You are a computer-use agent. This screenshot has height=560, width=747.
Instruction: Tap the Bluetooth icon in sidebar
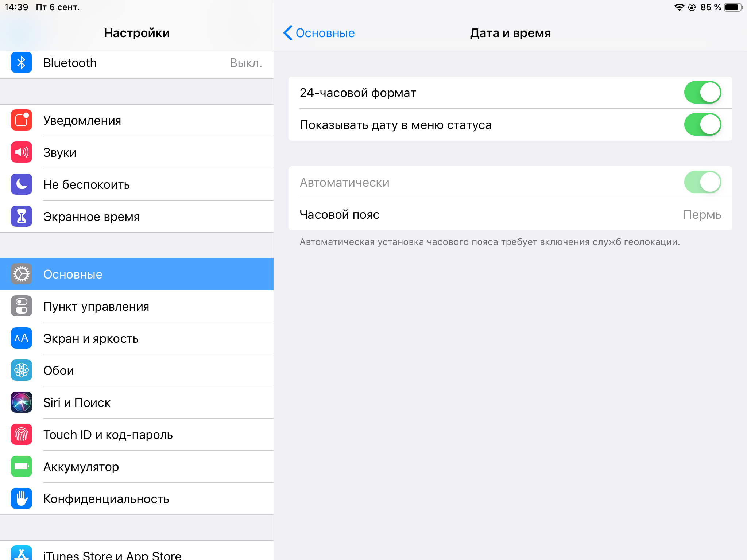(22, 63)
